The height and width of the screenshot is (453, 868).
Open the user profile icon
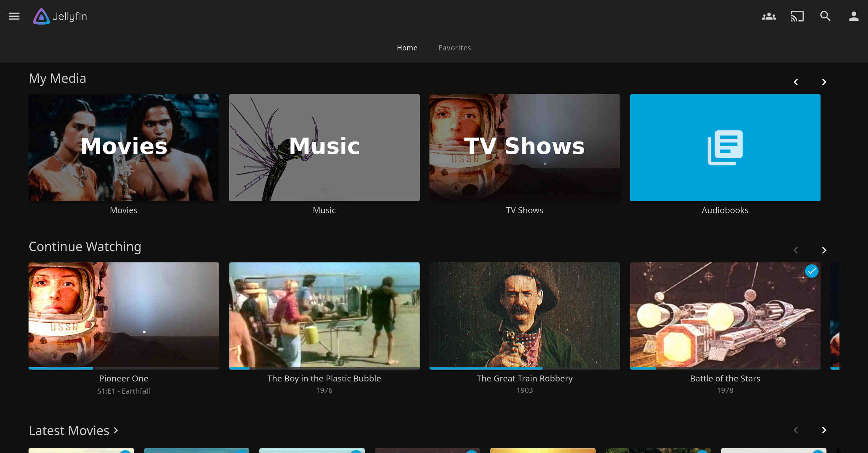click(x=853, y=16)
